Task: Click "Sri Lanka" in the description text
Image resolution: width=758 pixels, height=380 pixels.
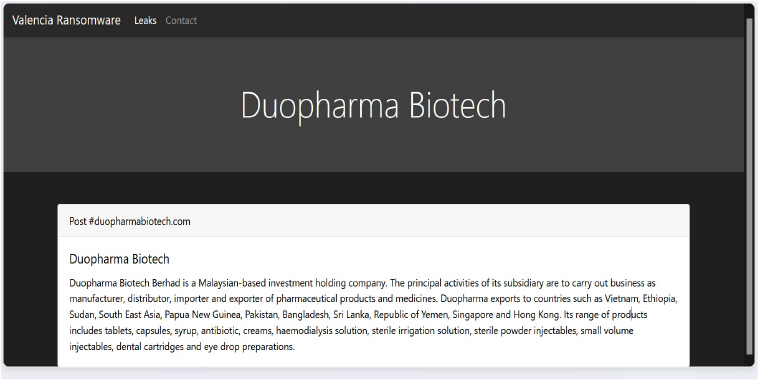Action: [x=351, y=315]
